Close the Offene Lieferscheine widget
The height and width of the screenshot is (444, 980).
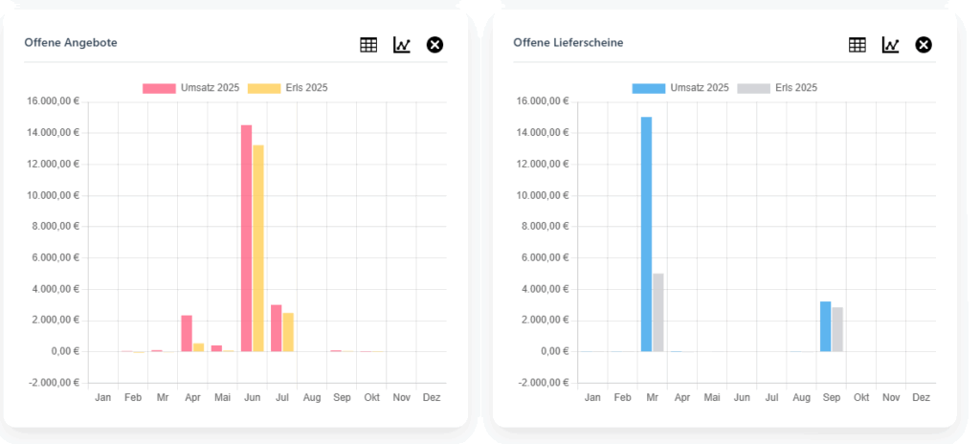click(924, 45)
